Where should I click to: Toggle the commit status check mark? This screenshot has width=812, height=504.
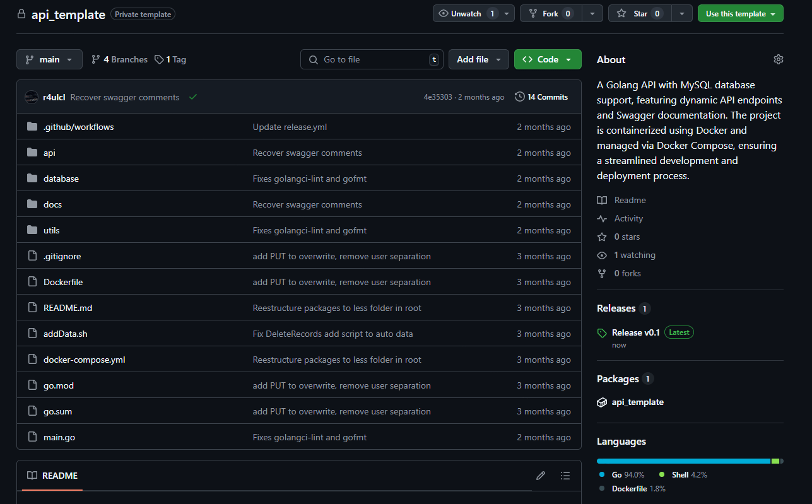coord(193,97)
